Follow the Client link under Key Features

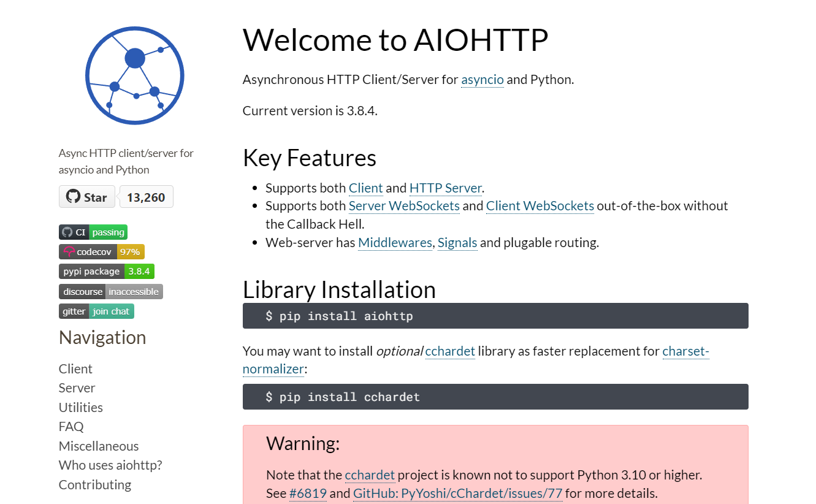(x=366, y=188)
